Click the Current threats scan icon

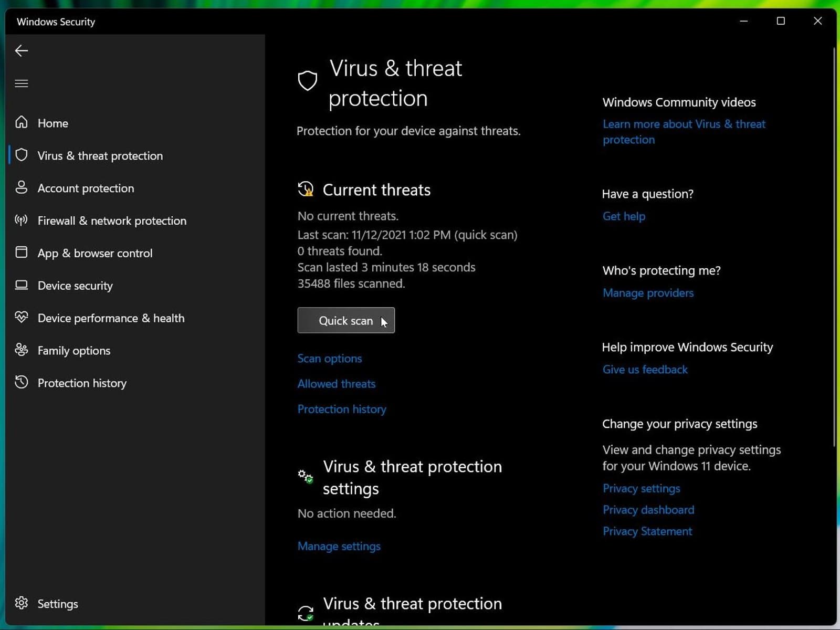point(306,189)
